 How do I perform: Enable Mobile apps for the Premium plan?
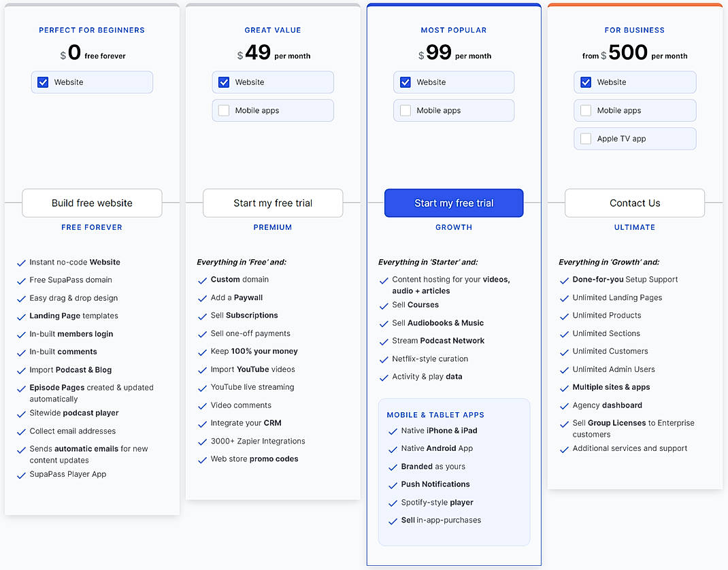pyautogui.click(x=223, y=110)
